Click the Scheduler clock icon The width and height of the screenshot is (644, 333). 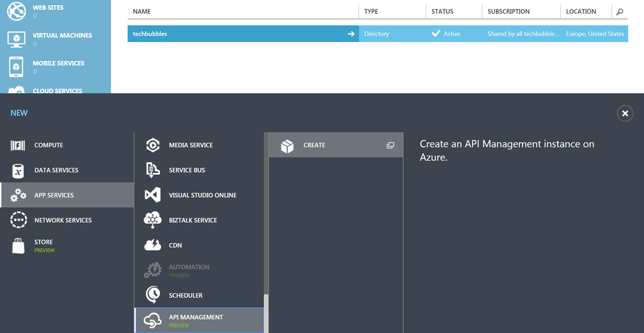coord(153,295)
